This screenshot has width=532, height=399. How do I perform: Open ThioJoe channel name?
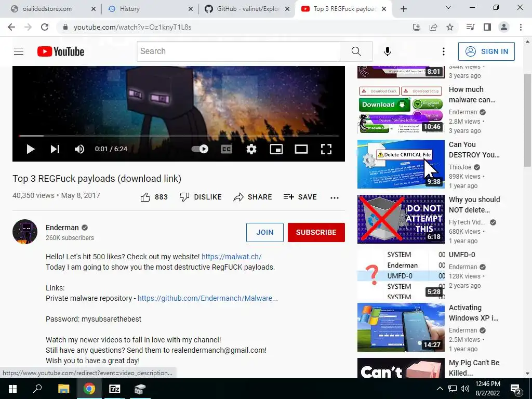[x=460, y=167]
